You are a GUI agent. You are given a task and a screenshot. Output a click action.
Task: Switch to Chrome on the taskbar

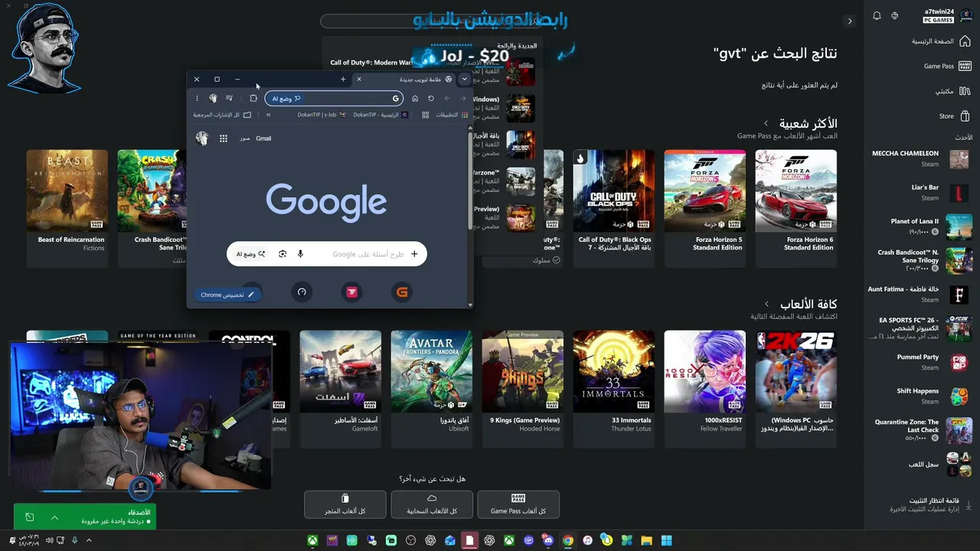pyautogui.click(x=567, y=540)
